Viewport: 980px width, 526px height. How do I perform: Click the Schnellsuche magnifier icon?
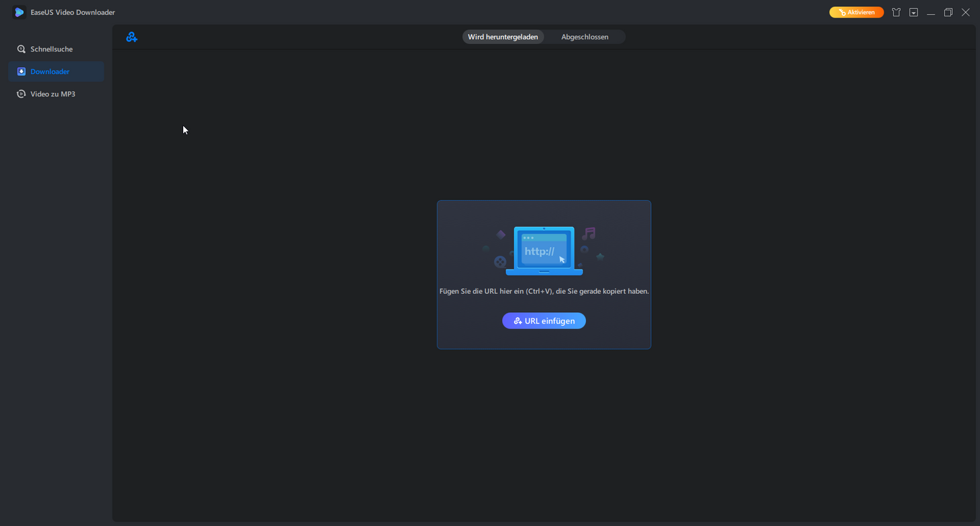tap(22, 49)
